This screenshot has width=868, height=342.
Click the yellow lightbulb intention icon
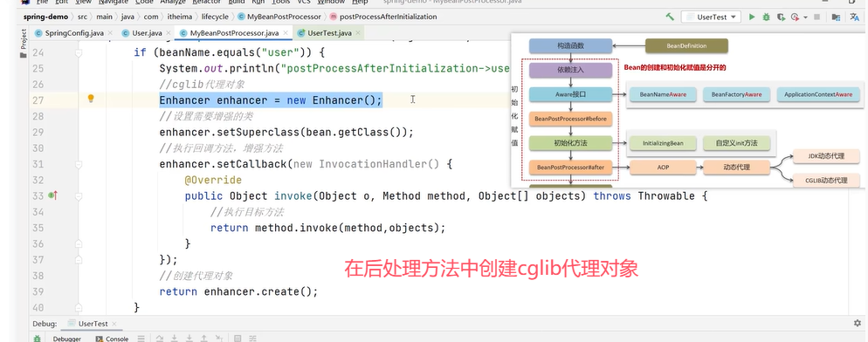point(91,99)
